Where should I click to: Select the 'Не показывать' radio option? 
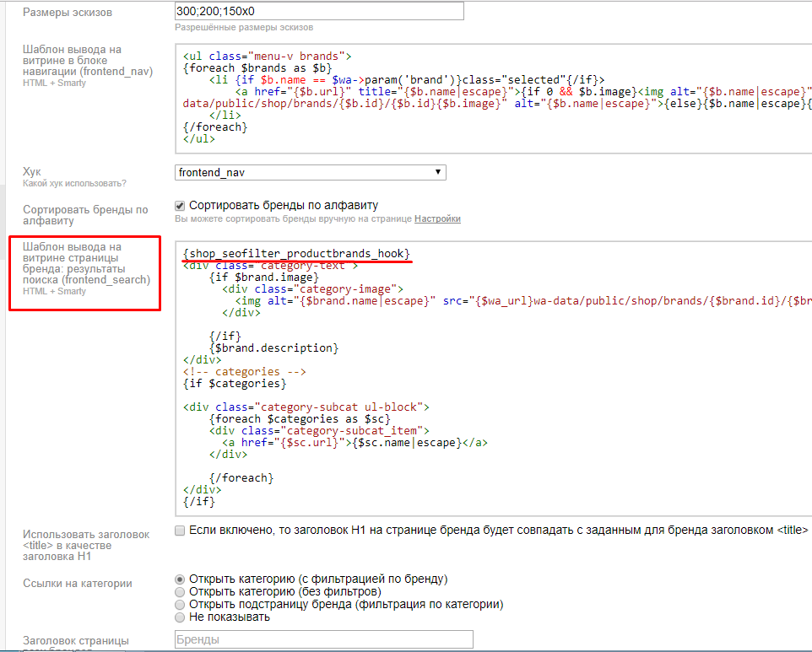point(180,617)
